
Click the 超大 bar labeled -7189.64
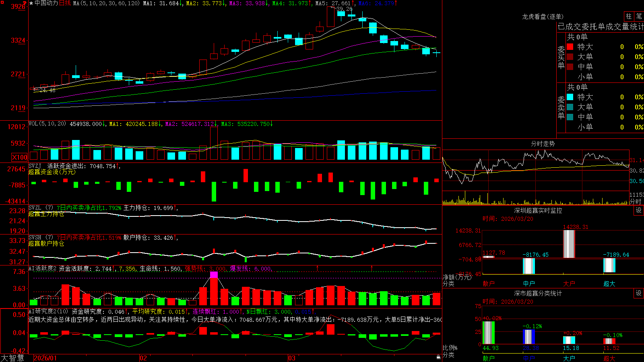click(609, 265)
